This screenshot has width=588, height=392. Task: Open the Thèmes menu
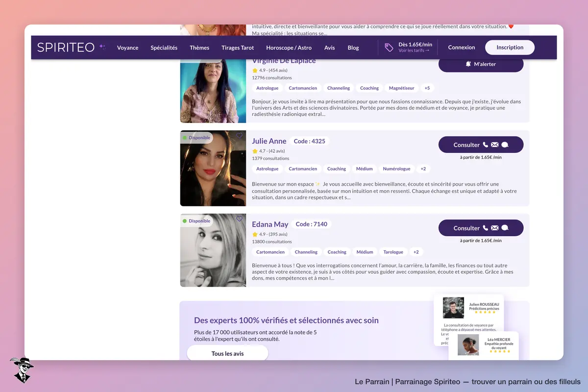(x=199, y=48)
